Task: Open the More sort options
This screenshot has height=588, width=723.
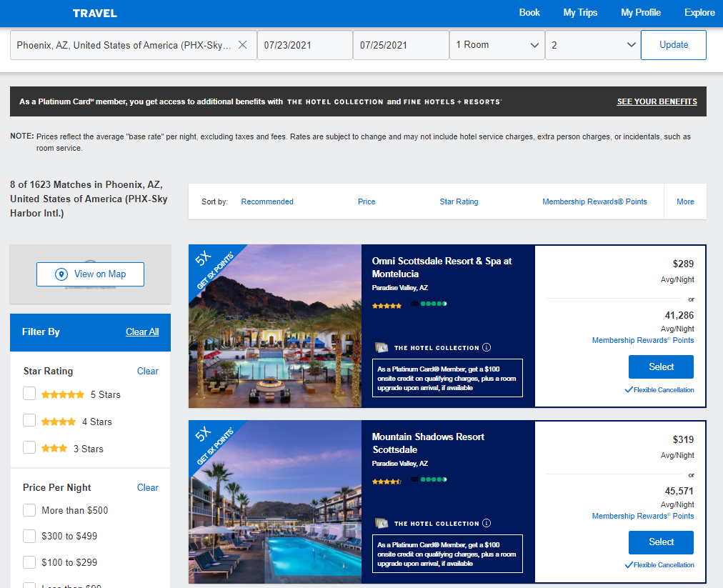Action: coord(685,201)
